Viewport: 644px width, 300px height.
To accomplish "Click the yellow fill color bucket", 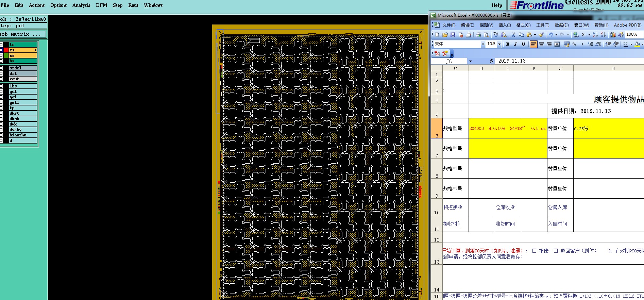I will (637, 44).
